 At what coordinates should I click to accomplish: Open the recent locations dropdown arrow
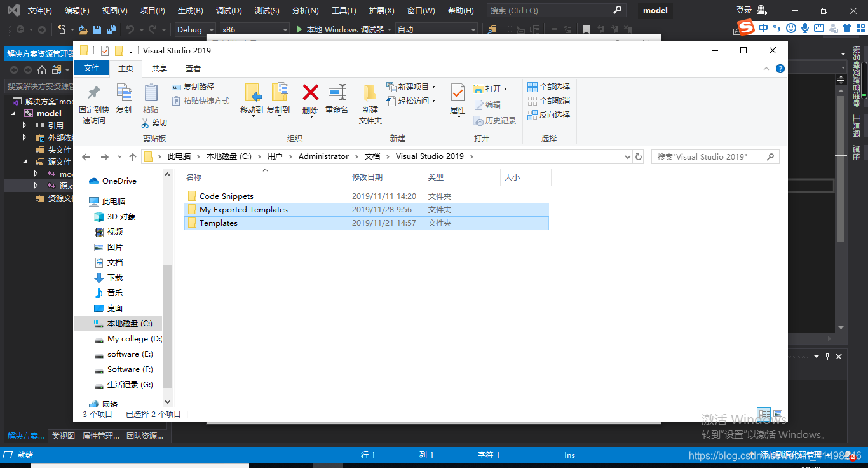pyautogui.click(x=119, y=157)
